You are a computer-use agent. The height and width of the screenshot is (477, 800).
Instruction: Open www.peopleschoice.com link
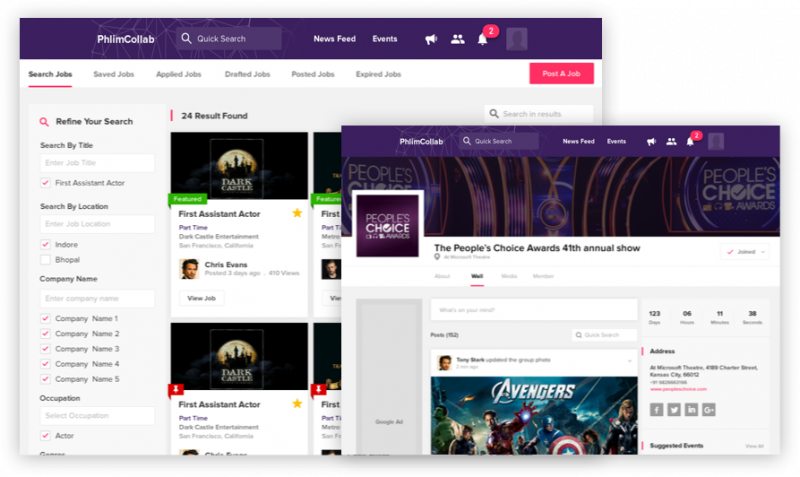pos(678,389)
